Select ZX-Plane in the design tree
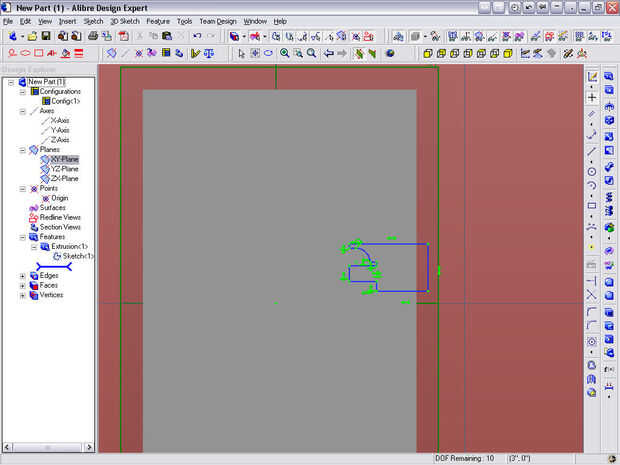The image size is (620, 465). click(x=64, y=179)
